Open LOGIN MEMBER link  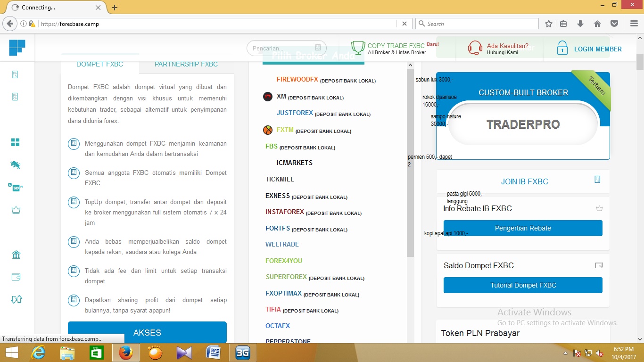[x=598, y=49]
